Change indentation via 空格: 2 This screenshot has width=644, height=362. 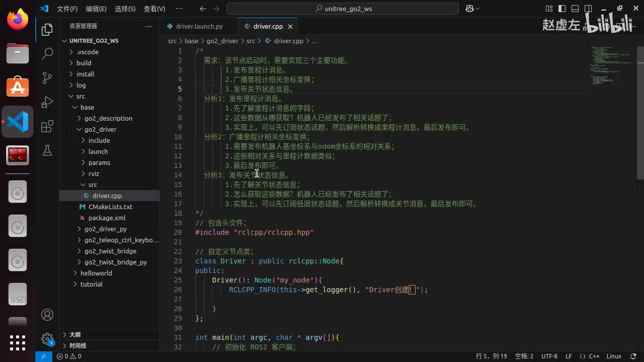point(524,356)
